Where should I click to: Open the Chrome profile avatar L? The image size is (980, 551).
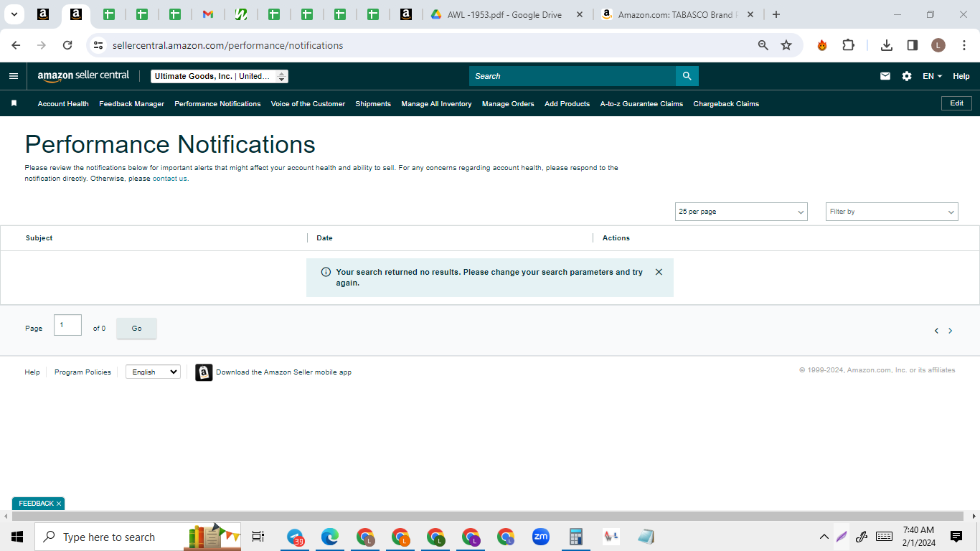coord(938,45)
